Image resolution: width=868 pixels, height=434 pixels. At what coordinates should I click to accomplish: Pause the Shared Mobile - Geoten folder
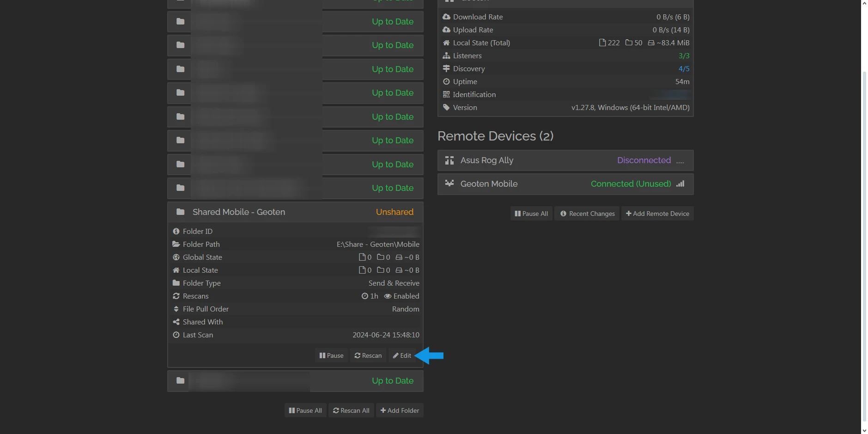331,355
